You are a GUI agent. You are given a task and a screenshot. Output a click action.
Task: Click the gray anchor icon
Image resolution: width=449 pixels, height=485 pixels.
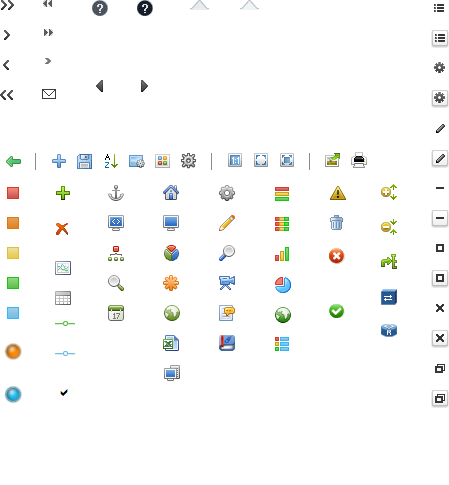coord(116,193)
